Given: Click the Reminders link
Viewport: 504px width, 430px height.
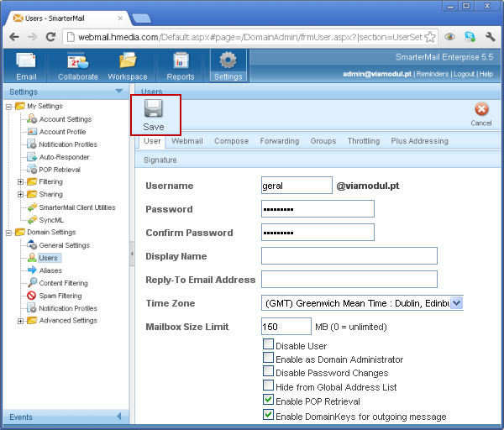Looking at the screenshot, I should 433,74.
